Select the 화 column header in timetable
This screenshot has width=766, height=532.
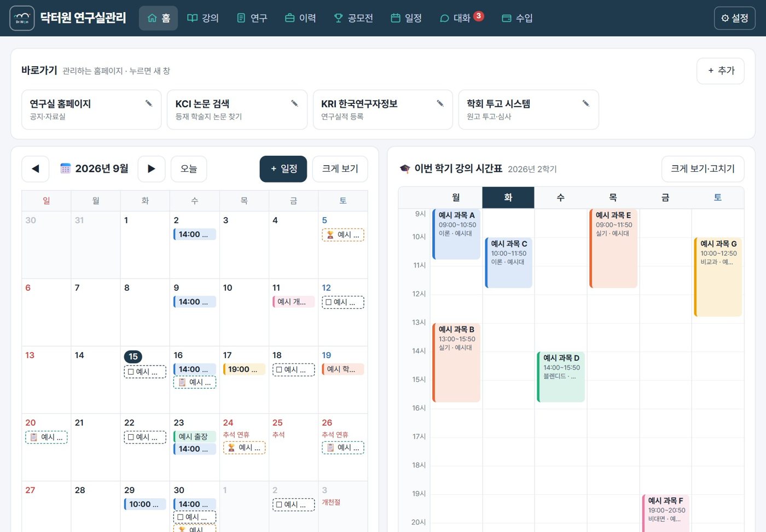click(508, 197)
